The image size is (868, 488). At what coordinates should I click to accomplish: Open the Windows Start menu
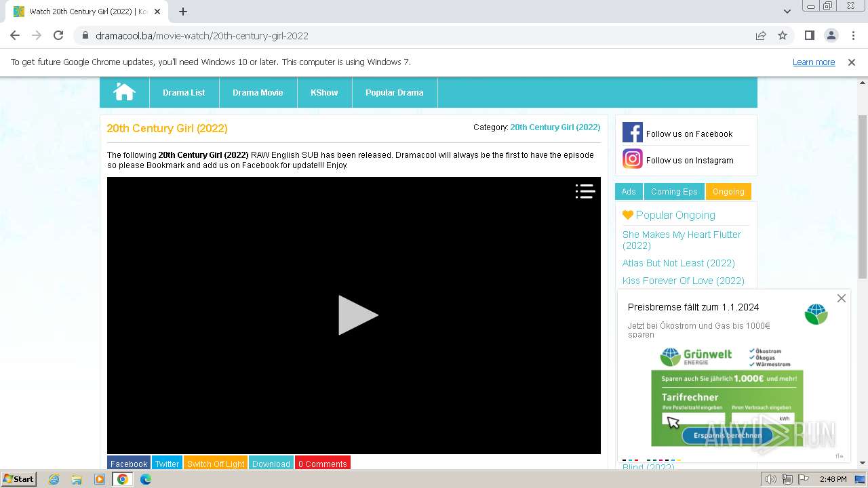[19, 479]
